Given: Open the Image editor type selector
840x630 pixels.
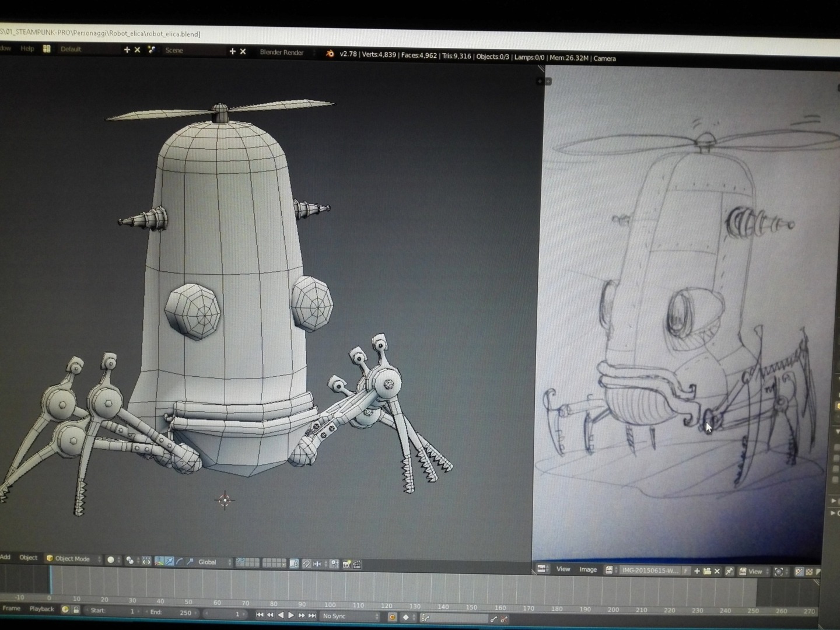Looking at the screenshot, I should coord(542,569).
